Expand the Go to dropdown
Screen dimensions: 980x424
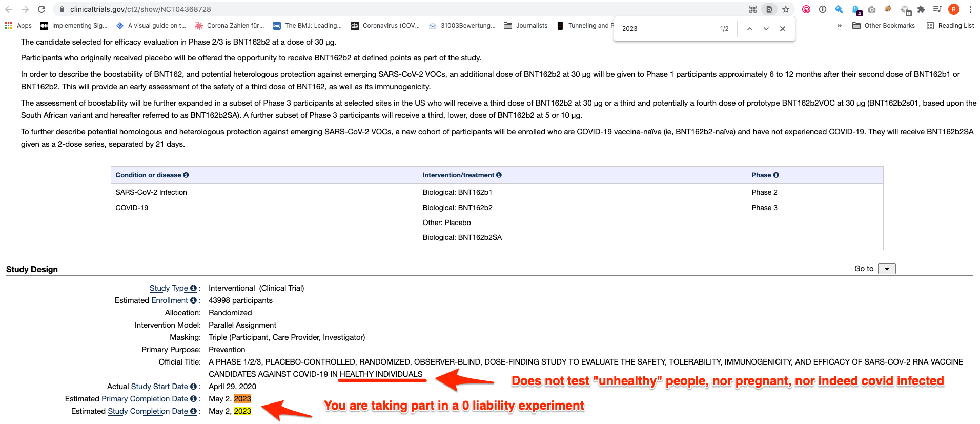(887, 269)
